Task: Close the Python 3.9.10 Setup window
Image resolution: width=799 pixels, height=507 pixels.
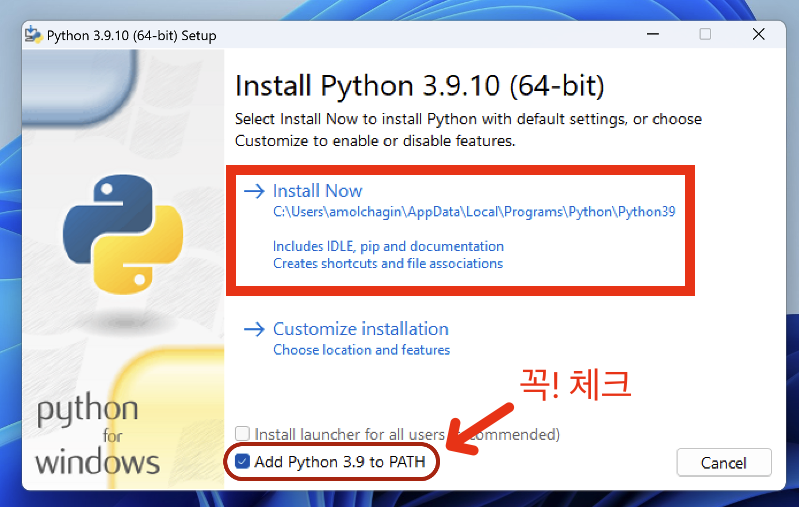Action: click(x=758, y=34)
